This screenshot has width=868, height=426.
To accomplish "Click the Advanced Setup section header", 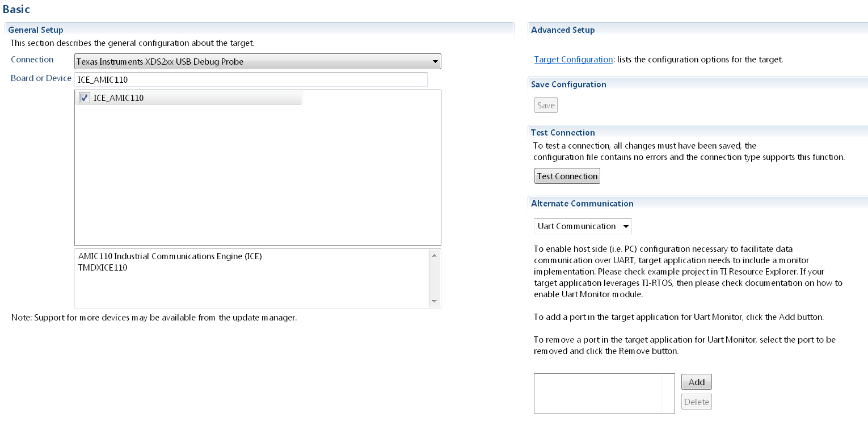I will coord(563,30).
